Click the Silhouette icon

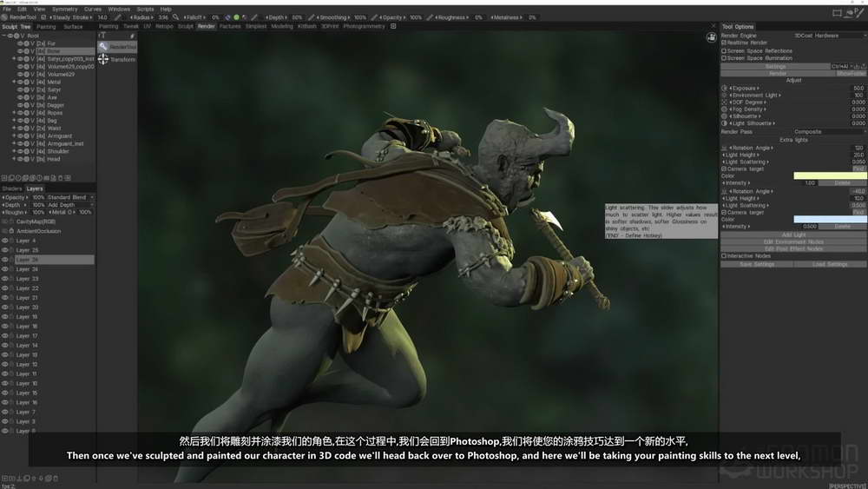[x=724, y=116]
